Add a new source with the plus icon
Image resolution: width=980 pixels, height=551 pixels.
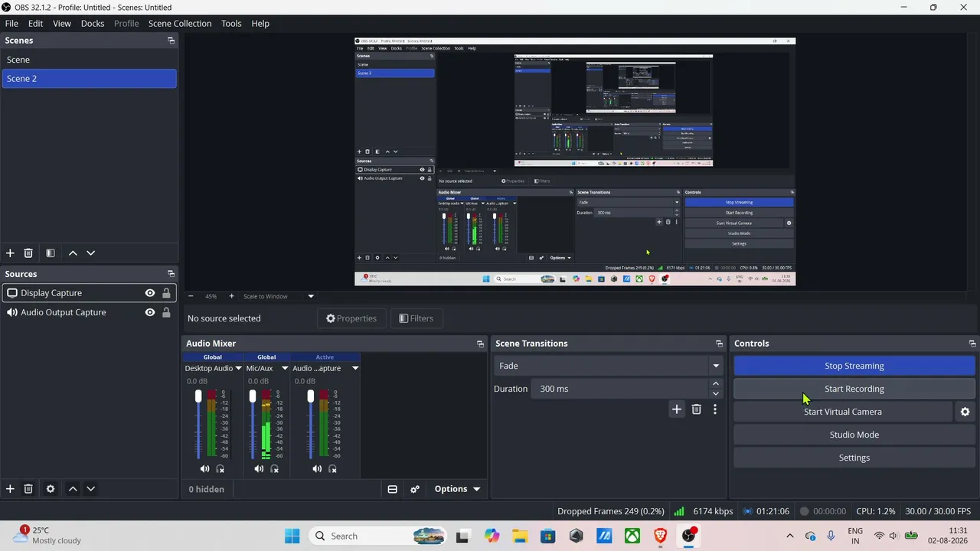[10, 489]
